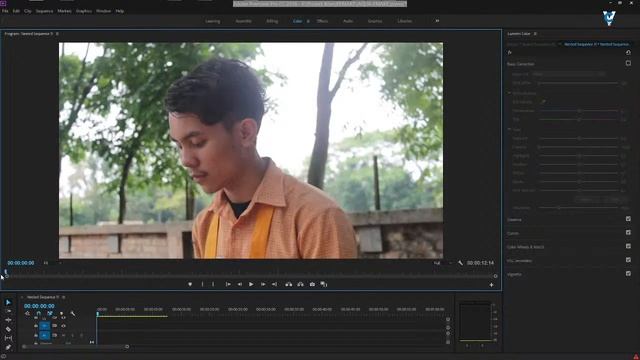Screen dimensions: 640x360
Task: Open the Window menu
Action: pyautogui.click(x=104, y=11)
